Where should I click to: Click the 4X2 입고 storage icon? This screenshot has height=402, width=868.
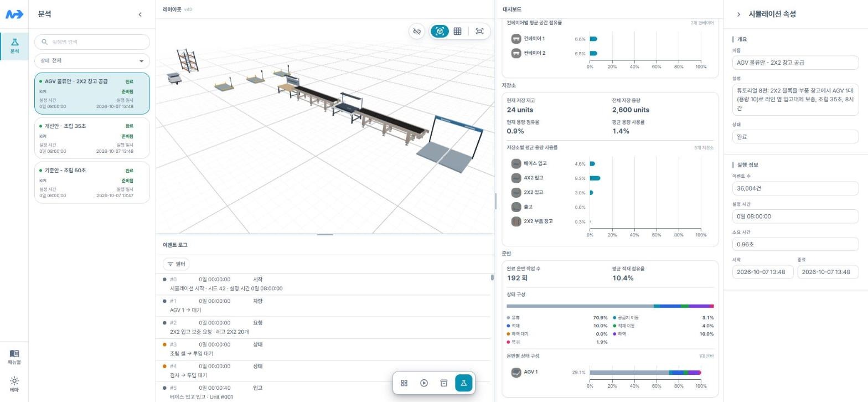[516, 178]
